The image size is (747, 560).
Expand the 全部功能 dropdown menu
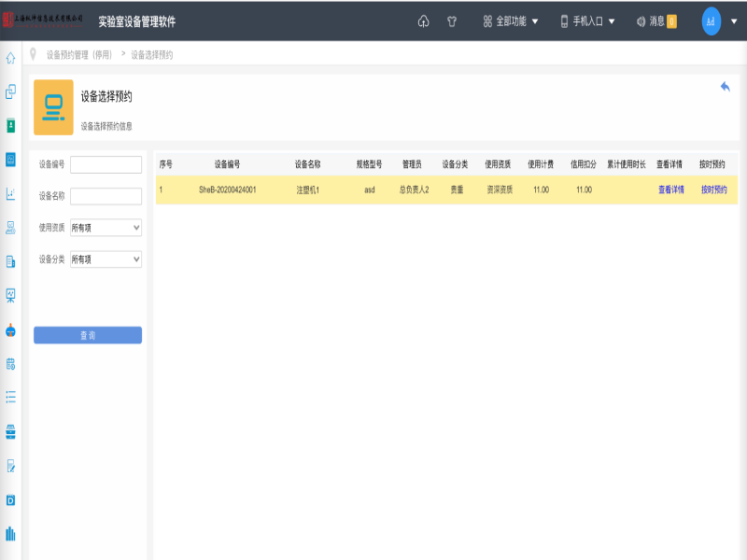[511, 21]
